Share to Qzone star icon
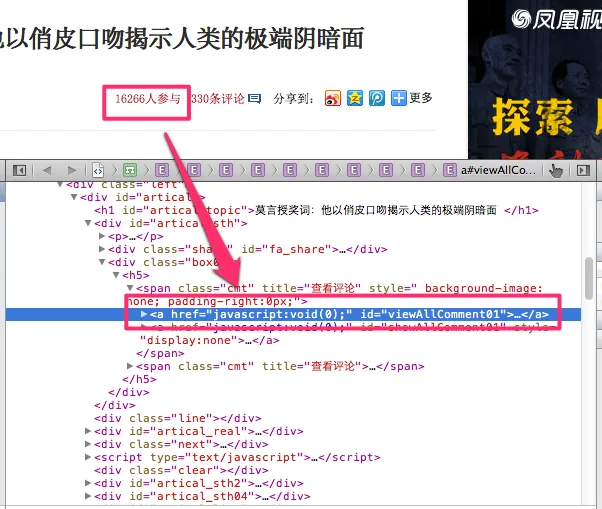Viewport: 602px width, 509px height. [x=355, y=98]
